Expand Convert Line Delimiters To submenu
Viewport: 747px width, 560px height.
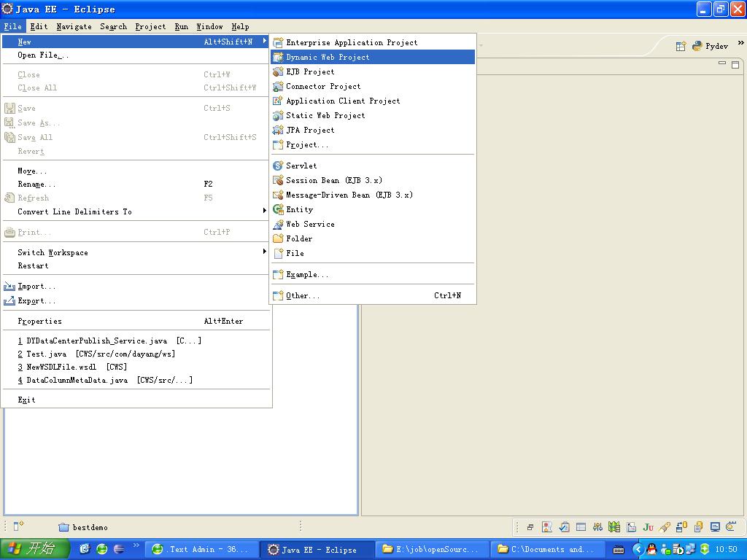tap(264, 211)
